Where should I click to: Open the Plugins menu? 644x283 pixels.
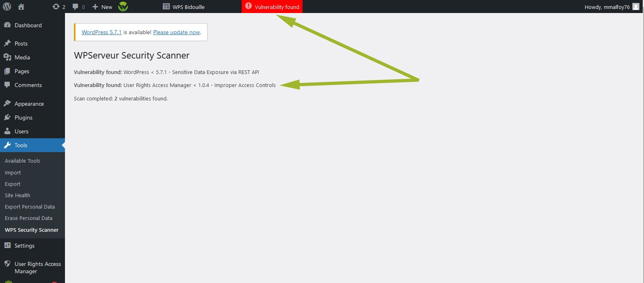24,118
